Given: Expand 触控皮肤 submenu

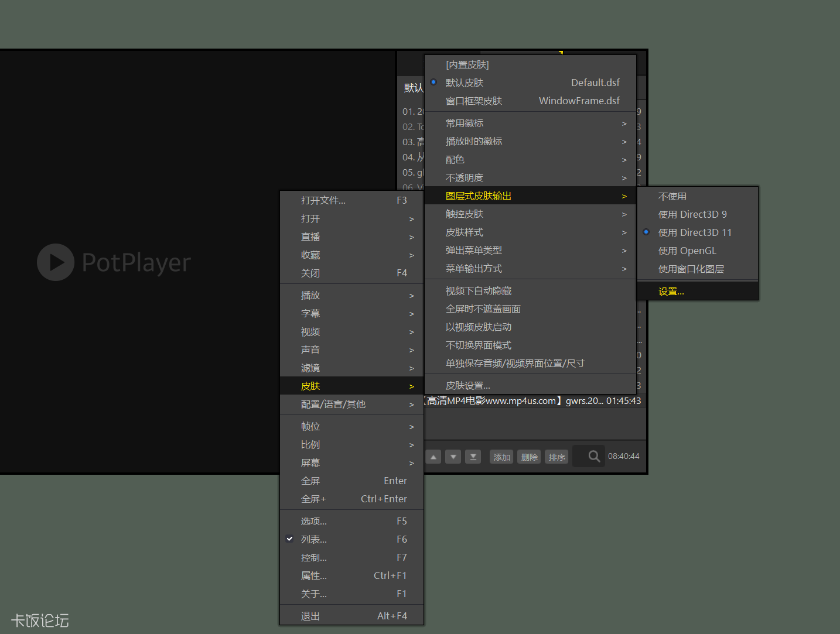Looking at the screenshot, I should tap(530, 214).
